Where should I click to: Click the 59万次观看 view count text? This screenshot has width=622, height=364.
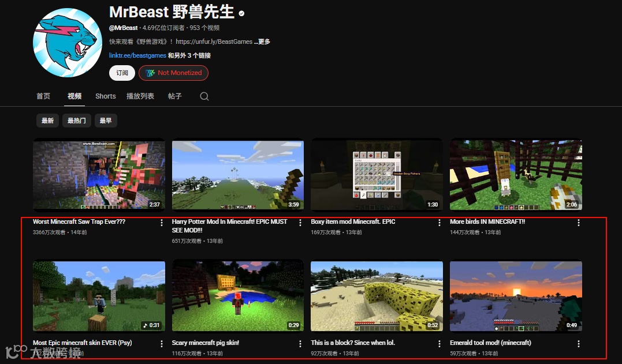click(x=463, y=353)
